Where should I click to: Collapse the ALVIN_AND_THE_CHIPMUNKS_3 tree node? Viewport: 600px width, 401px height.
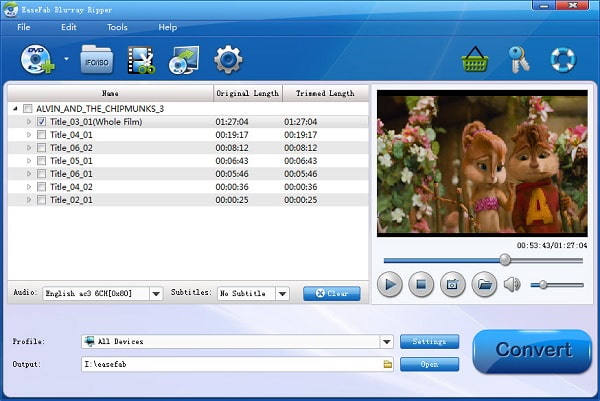coord(15,109)
